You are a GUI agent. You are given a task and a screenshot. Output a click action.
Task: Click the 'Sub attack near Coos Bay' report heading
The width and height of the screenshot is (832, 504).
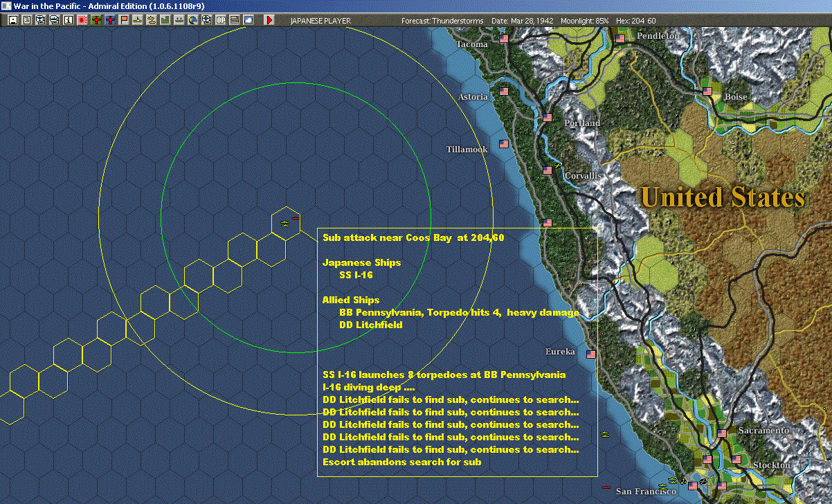(413, 237)
